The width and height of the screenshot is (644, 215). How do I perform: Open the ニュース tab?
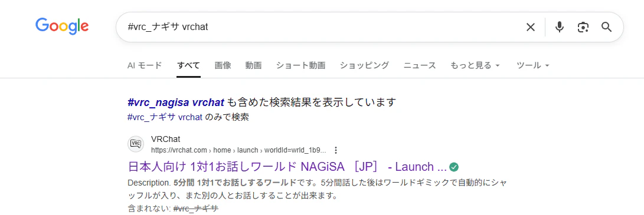coord(419,65)
